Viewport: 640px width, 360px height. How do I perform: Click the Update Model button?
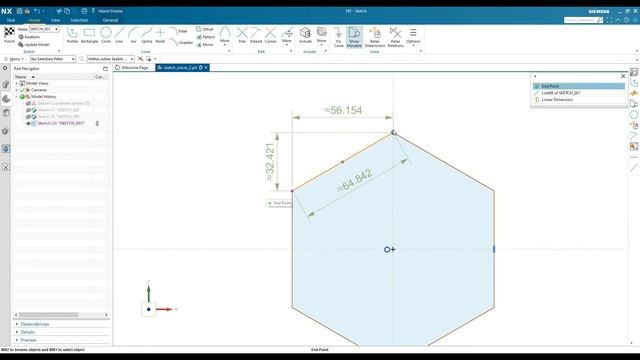pos(34,44)
